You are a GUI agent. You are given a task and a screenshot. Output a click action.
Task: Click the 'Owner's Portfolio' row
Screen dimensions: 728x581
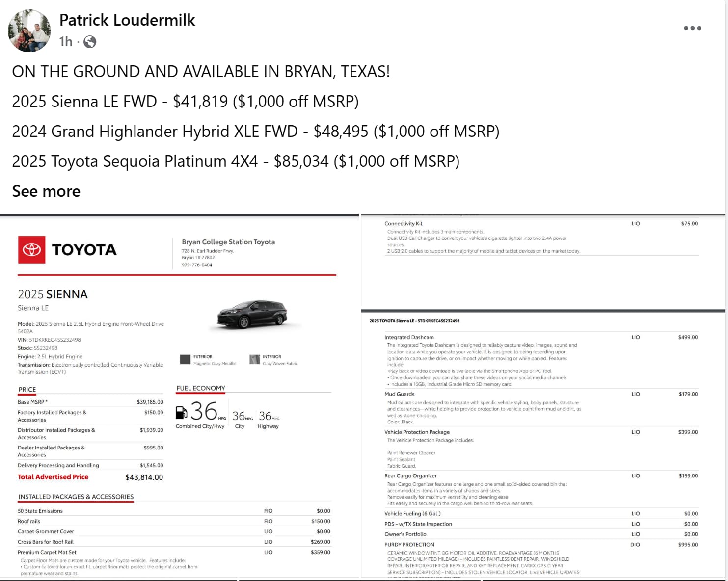[x=541, y=534]
